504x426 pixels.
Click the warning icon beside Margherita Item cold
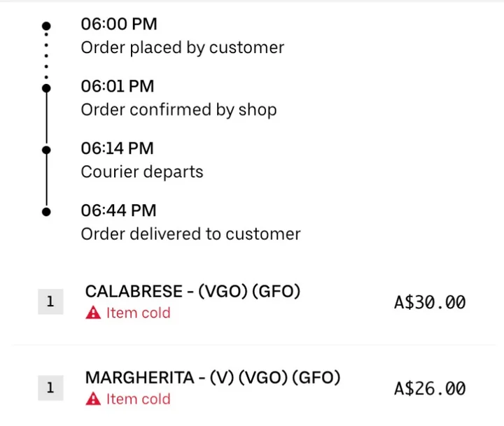pyautogui.click(x=93, y=399)
